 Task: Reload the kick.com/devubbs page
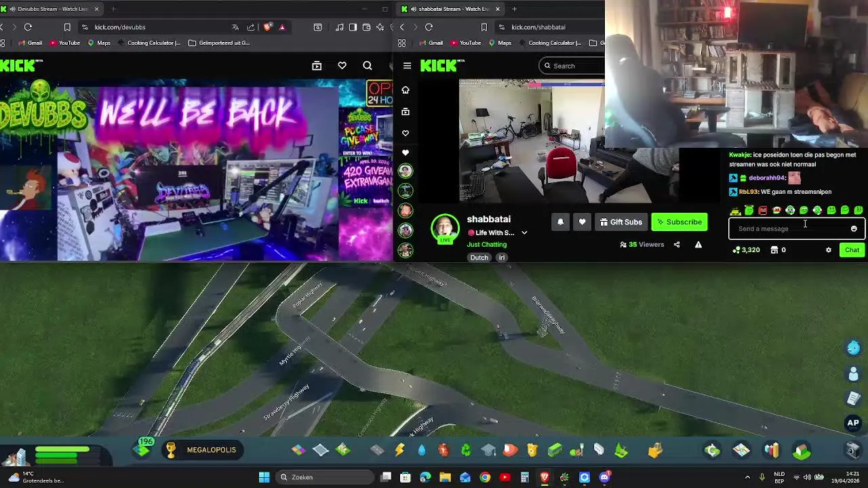(x=28, y=27)
